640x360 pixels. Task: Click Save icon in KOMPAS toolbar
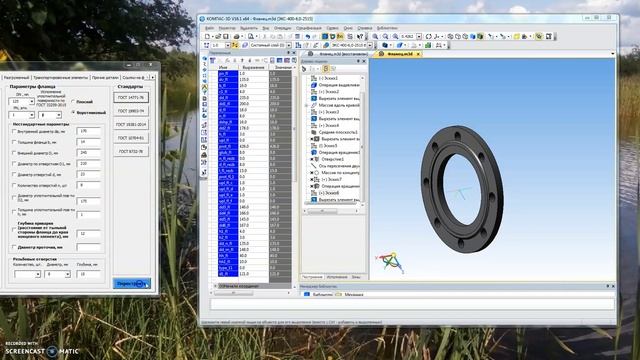click(225, 37)
